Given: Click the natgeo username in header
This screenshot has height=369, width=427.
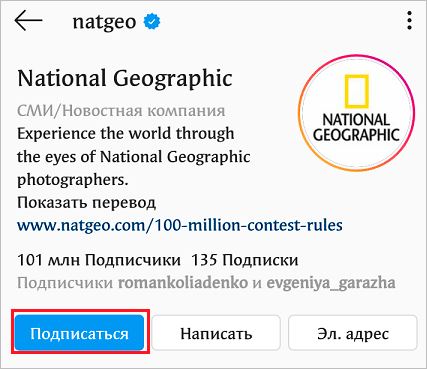Looking at the screenshot, I should [x=104, y=22].
